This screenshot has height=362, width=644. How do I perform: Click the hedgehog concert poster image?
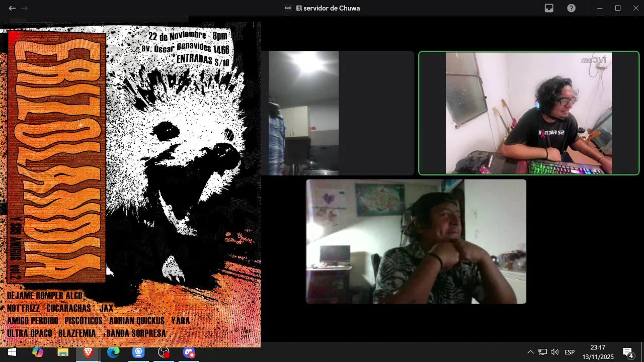[130, 185]
